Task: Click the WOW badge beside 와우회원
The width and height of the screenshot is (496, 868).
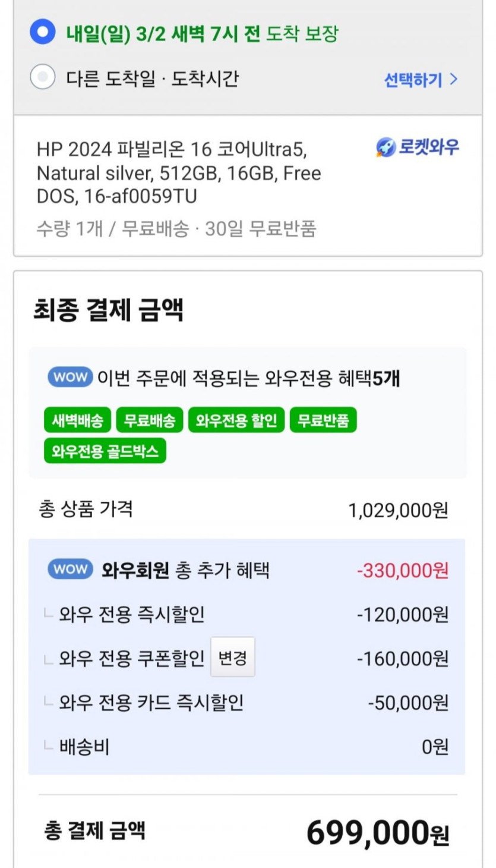Action: (x=70, y=570)
